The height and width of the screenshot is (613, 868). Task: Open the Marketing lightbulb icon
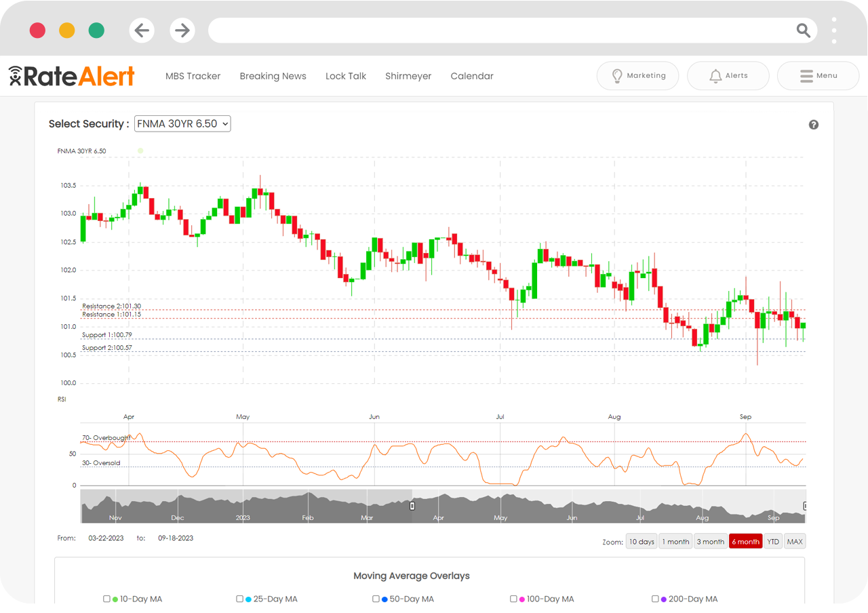pyautogui.click(x=617, y=75)
